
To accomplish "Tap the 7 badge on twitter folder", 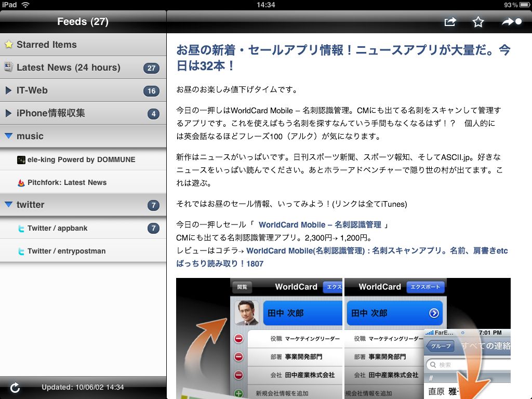I will point(153,205).
